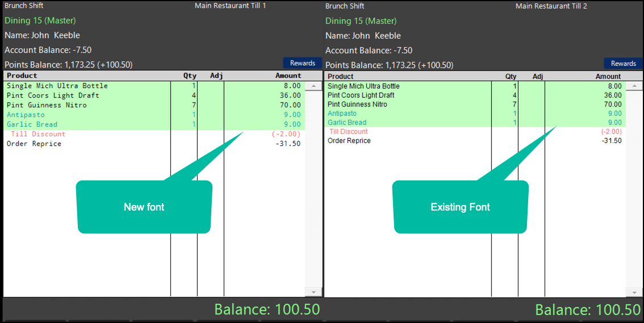Click Name: John Keeble in Till 1
This screenshot has height=323, width=644.
click(42, 35)
